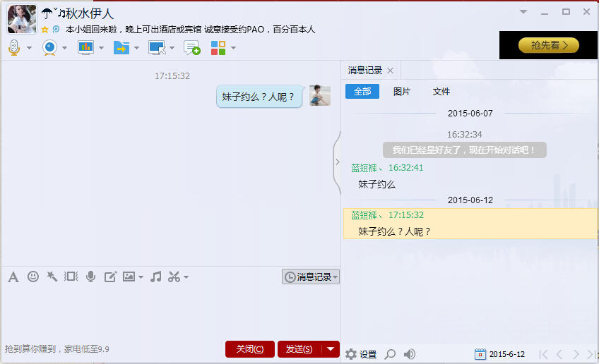Click my avatar beside the chat bubble
This screenshot has height=364, width=599.
tap(320, 95)
